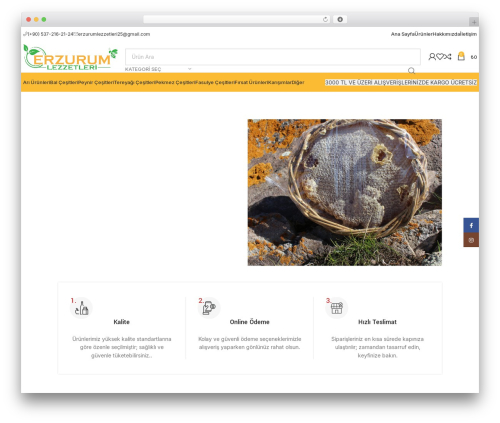This screenshot has width=500, height=423.
Task: Click the Hızlı Teslimat store icon
Action: 337,308
